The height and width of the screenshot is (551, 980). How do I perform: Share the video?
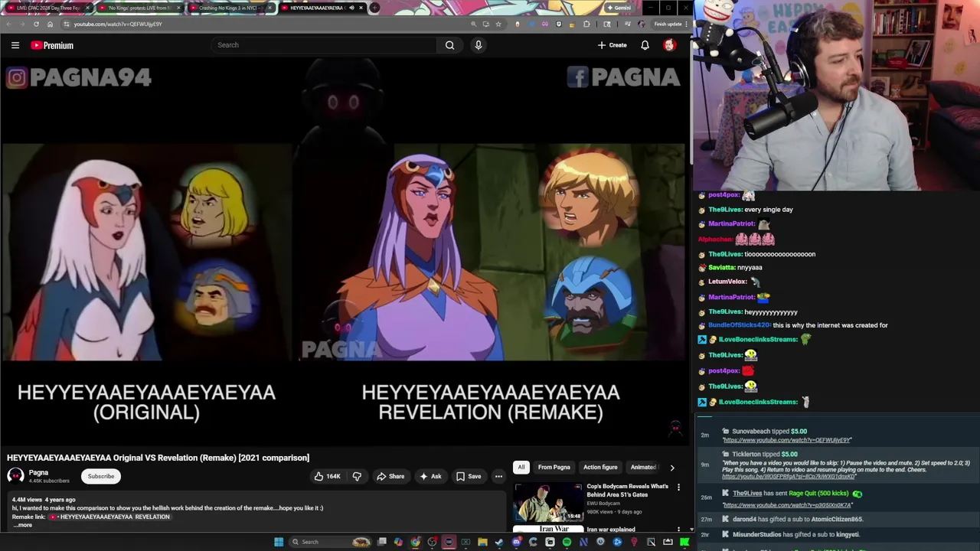point(390,477)
